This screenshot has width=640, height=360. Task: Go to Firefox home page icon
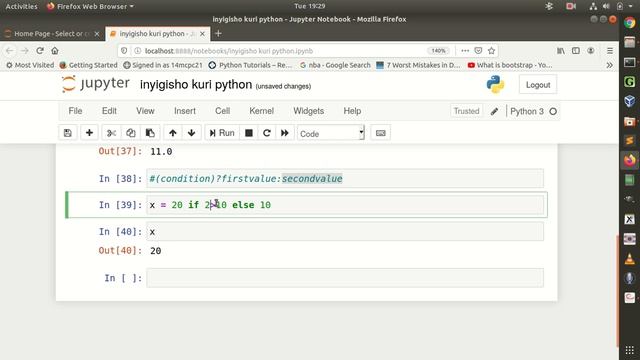pyautogui.click(x=55, y=51)
